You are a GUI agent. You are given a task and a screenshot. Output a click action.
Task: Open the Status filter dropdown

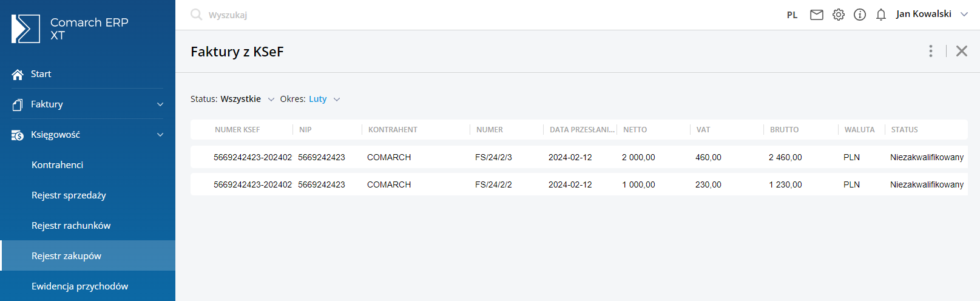[x=271, y=99]
